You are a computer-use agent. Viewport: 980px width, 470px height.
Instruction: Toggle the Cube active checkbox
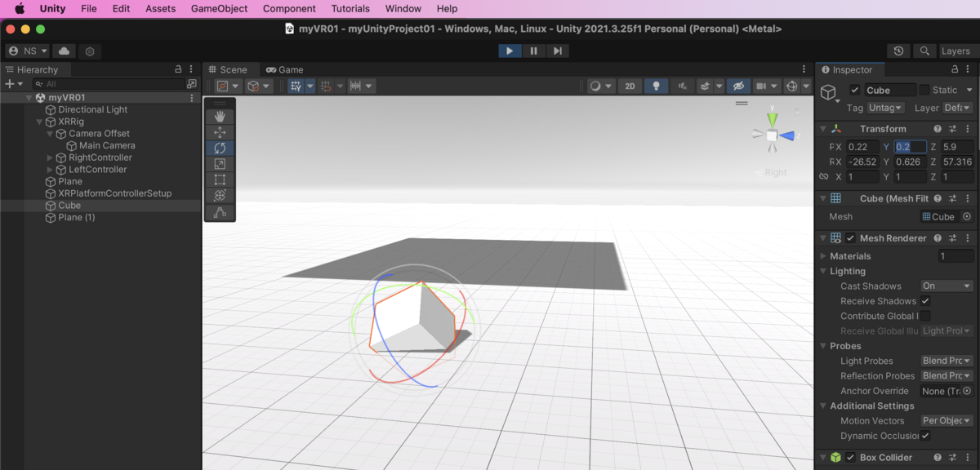(x=854, y=90)
